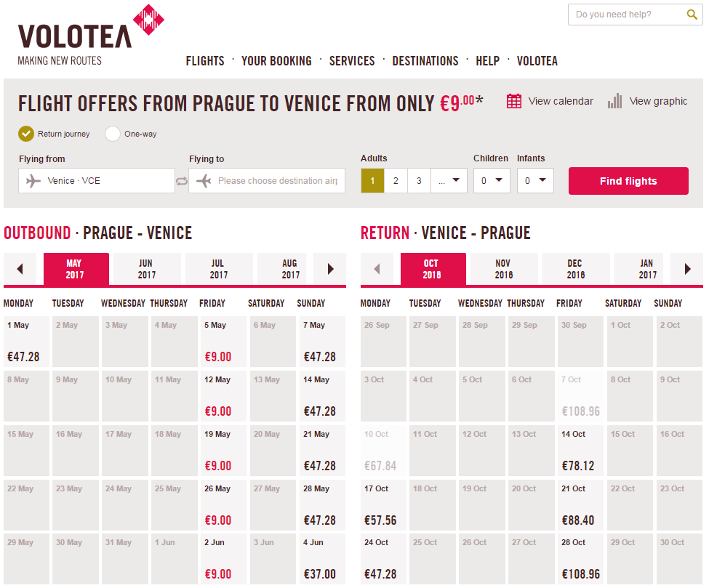Image resolution: width=717 pixels, height=588 pixels.
Task: Show next return months arrow
Action: point(686,269)
